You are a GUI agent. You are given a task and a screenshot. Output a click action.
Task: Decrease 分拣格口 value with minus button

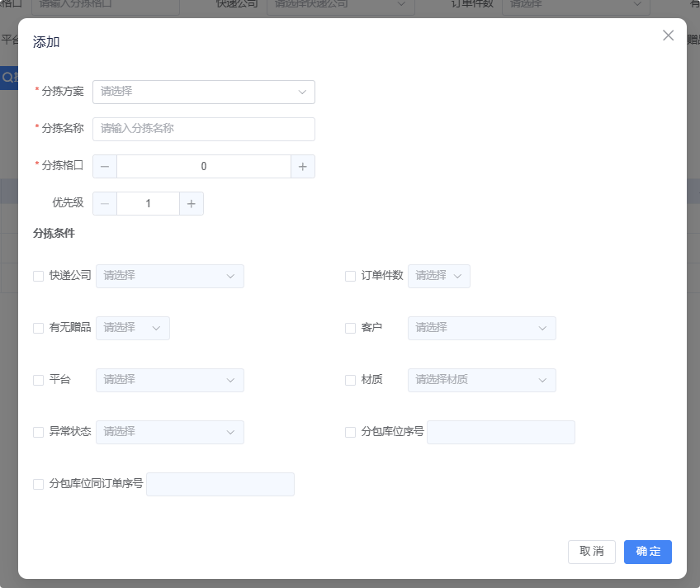[x=105, y=167]
